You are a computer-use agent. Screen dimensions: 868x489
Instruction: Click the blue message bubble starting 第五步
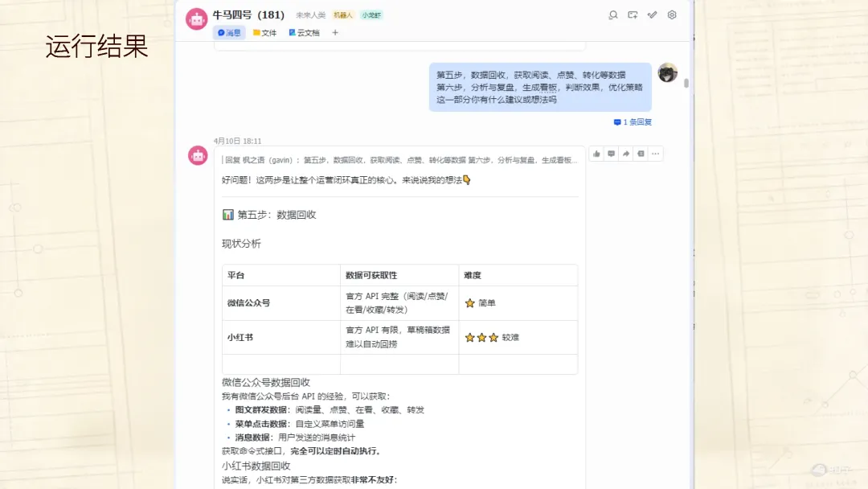click(540, 87)
